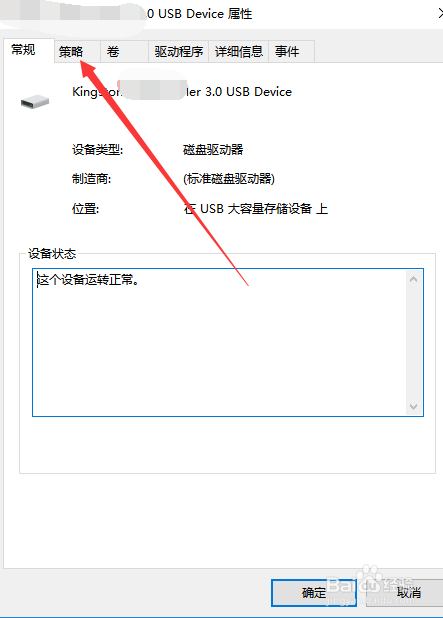Switch to the 详细信息 tab
This screenshot has height=618, width=443.
pyautogui.click(x=238, y=51)
